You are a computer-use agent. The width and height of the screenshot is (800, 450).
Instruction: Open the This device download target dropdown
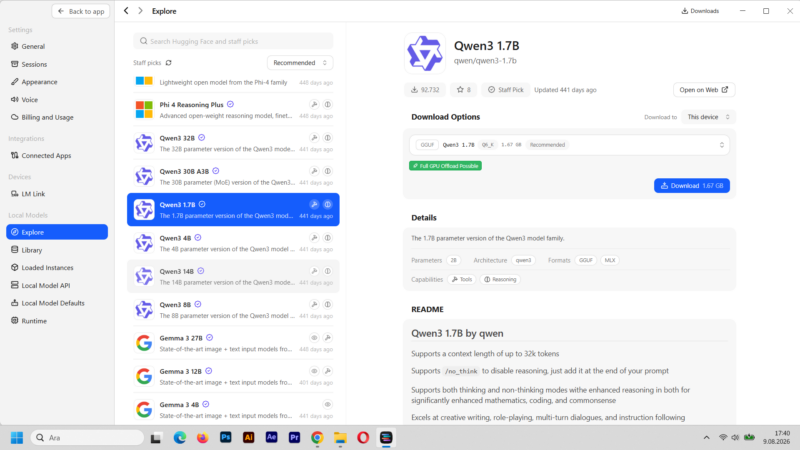click(x=708, y=117)
